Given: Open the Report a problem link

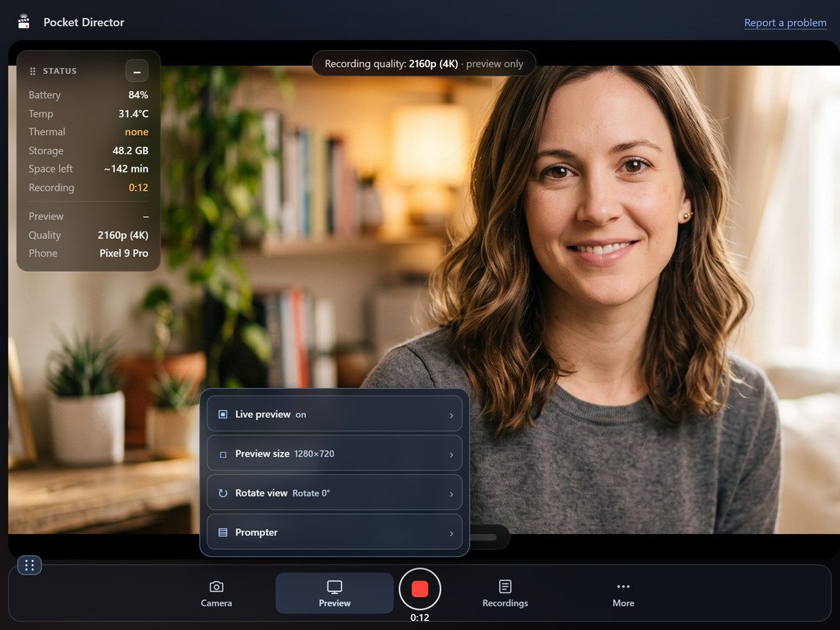Looking at the screenshot, I should (x=785, y=22).
